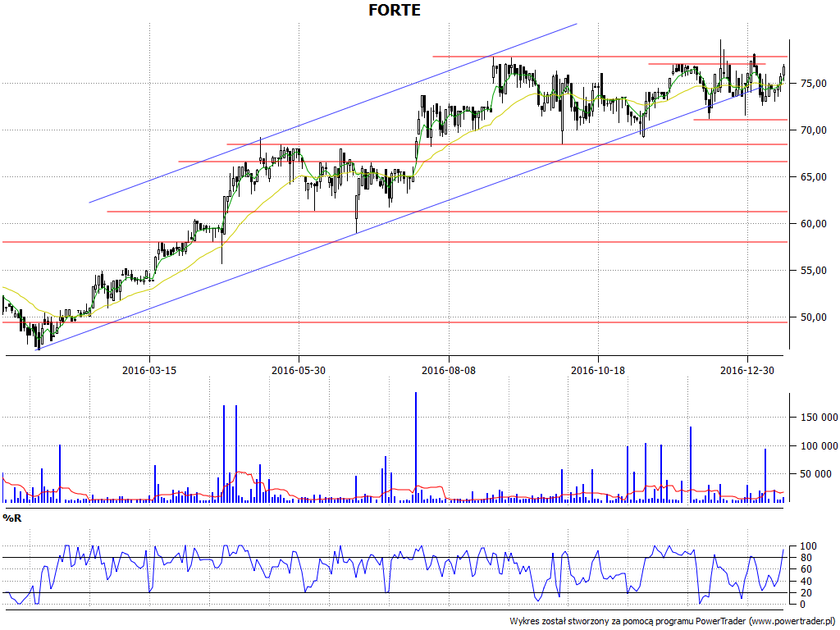
Task: Click the 70,00 price axis label
Action: pos(814,130)
